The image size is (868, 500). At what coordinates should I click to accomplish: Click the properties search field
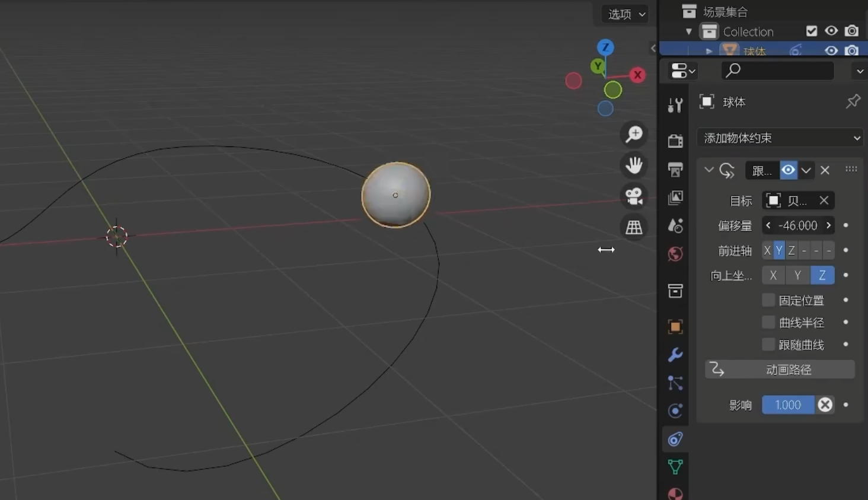pos(778,71)
